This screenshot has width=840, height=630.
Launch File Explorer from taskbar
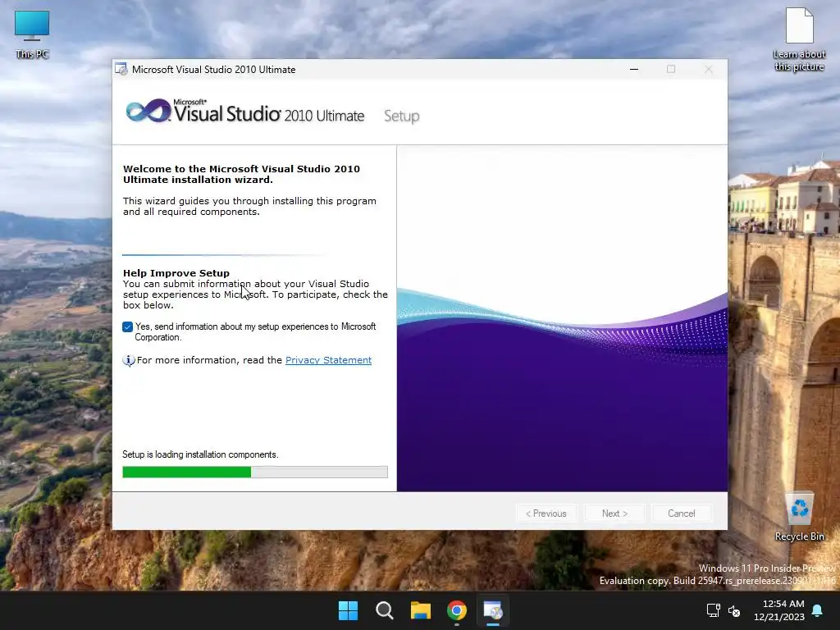point(421,610)
